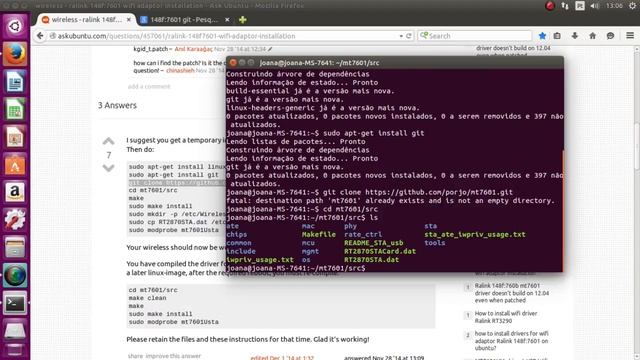640x360 pixels.
Task: Open System Settings gear-and-wrench icon
Action: (x=15, y=220)
